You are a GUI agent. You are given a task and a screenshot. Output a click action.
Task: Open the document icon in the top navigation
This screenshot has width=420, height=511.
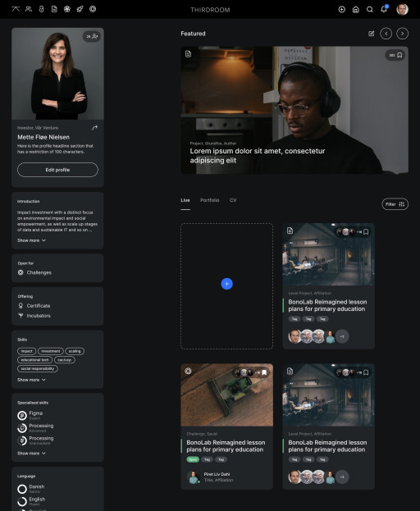54,9
